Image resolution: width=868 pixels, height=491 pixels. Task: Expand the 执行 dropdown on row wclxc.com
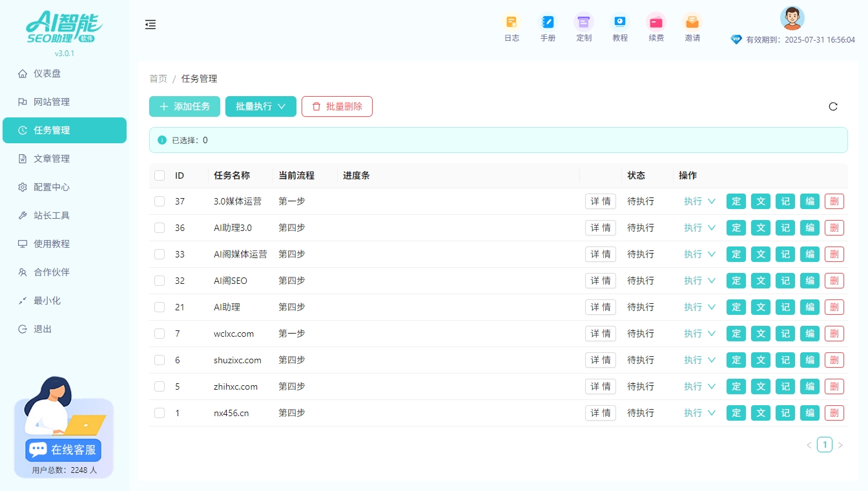[x=699, y=334]
